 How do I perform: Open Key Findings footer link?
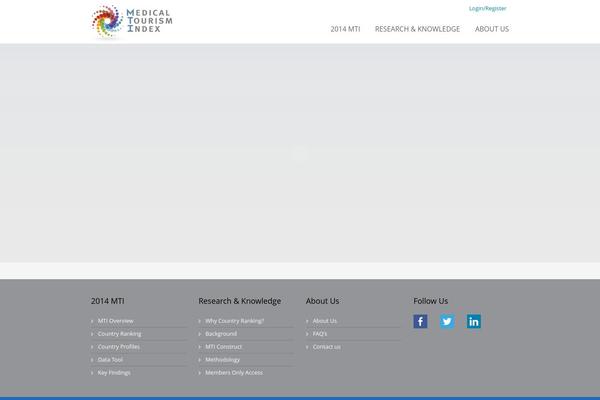pyautogui.click(x=114, y=373)
